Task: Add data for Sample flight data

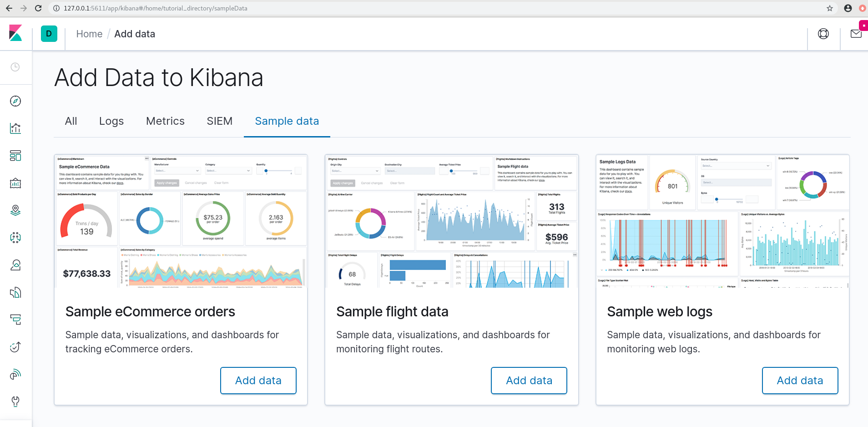Action: click(529, 381)
